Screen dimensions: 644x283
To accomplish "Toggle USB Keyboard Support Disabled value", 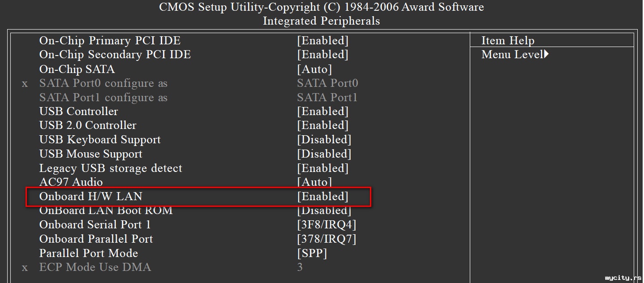I will pos(324,140).
